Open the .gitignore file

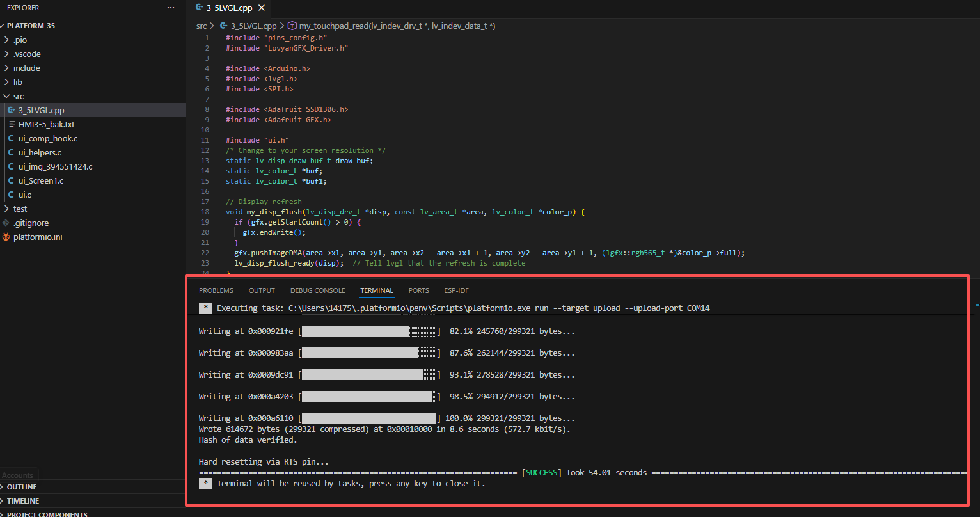pos(31,223)
